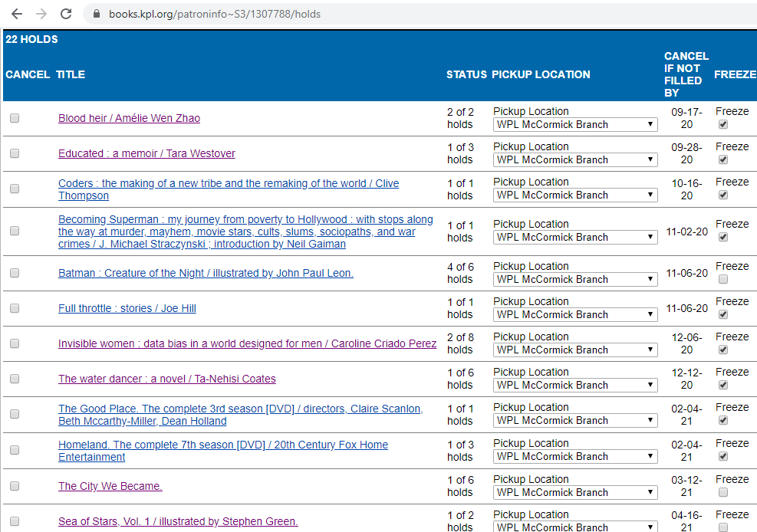Click the forward navigation arrow
The image size is (757, 532).
pos(42,13)
